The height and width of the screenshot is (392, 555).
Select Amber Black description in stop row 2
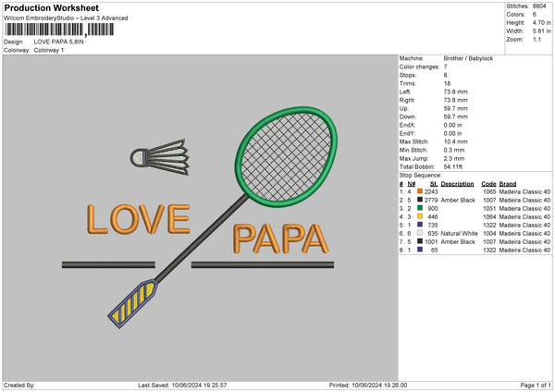[x=458, y=201]
